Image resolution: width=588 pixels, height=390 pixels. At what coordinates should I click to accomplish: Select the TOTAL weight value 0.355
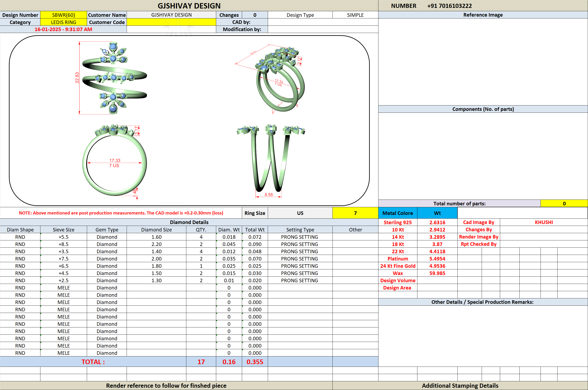255,362
